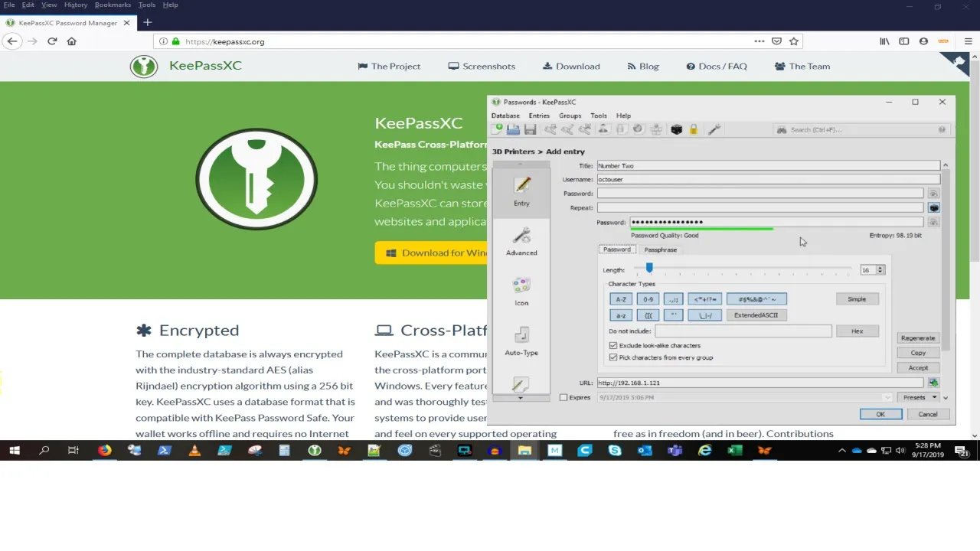Screen dimensions: 980x551
Task: Toggle A-Z uppercase character type
Action: (x=621, y=299)
